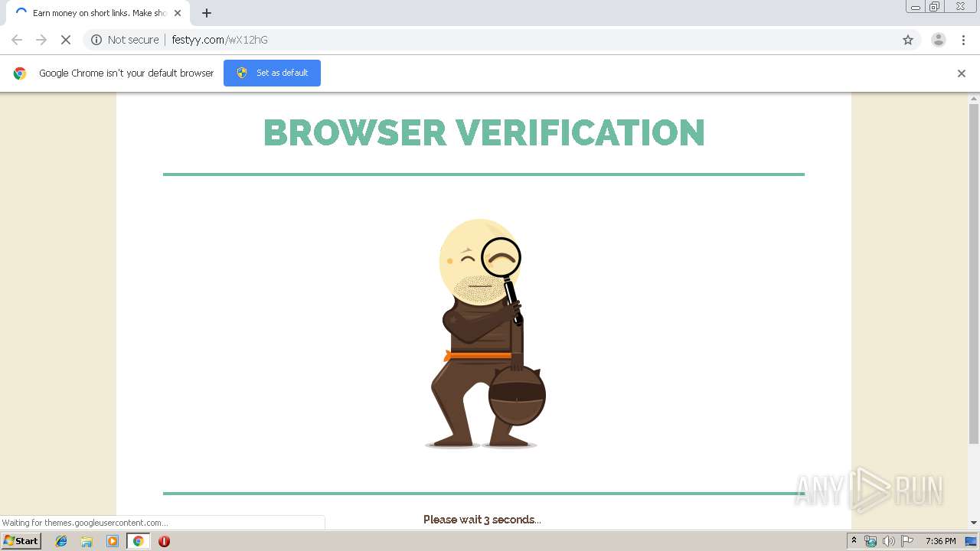Click Google Chrome isn't your default browser text
Image resolution: width=980 pixels, height=551 pixels.
tap(126, 73)
